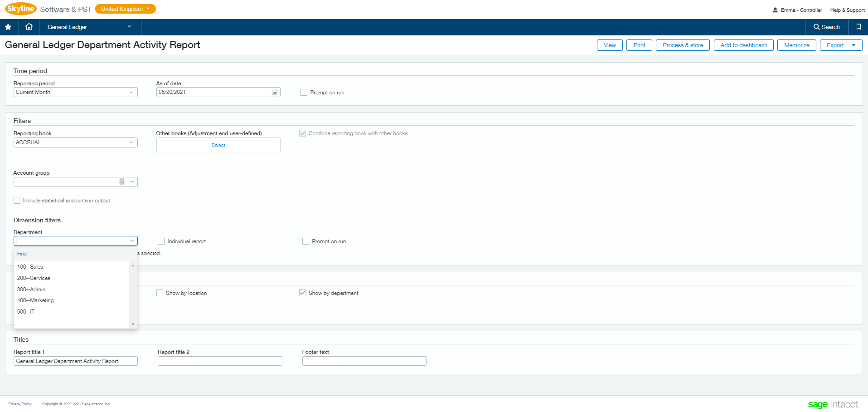Click the home icon in navigation bar
868x412 pixels.
pos(29,27)
